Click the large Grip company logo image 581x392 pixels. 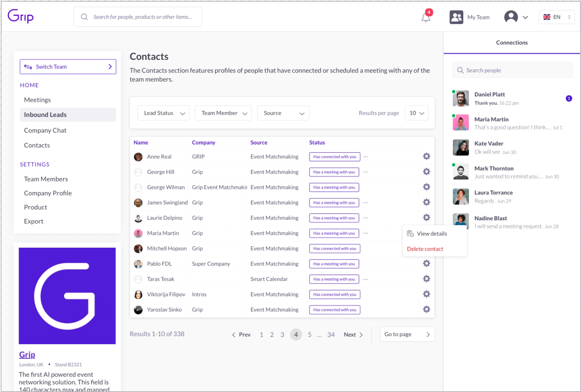tap(67, 296)
